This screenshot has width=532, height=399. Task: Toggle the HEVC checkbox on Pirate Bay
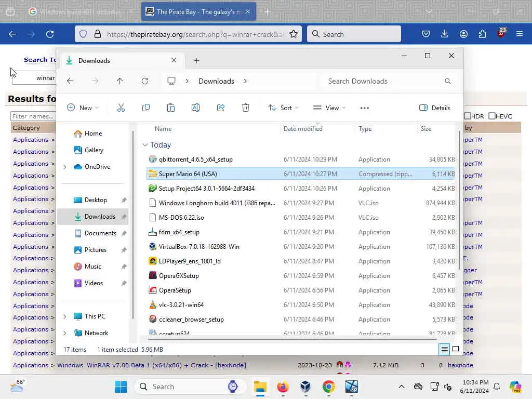492,116
